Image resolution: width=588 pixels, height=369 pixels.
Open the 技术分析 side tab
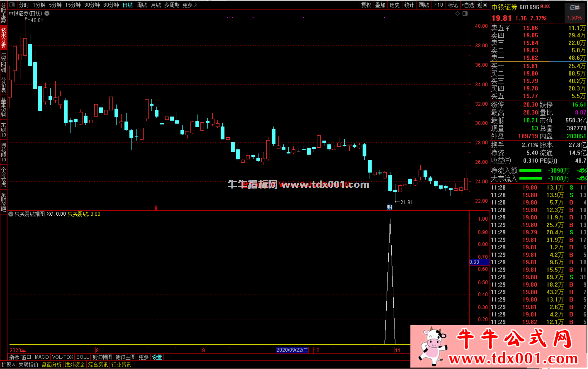coord(4,38)
